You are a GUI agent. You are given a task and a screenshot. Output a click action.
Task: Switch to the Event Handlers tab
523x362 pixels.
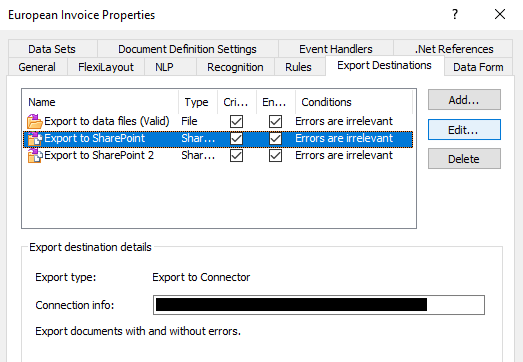[336, 49]
